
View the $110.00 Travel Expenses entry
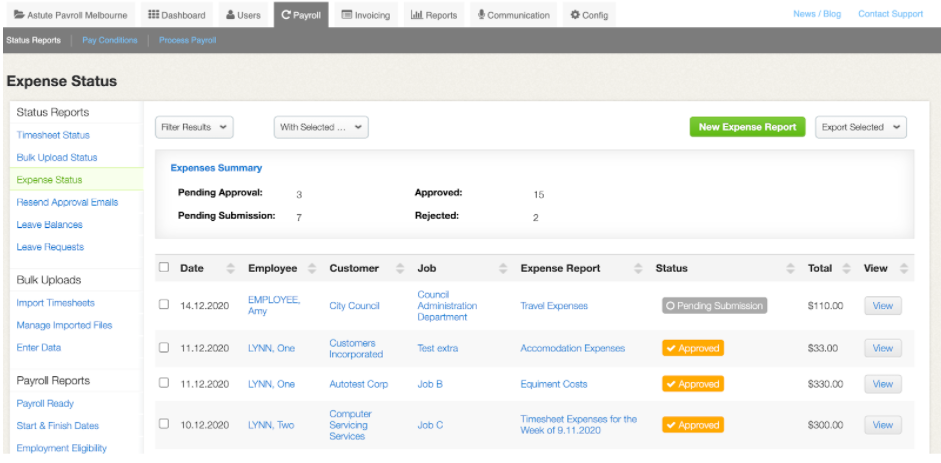click(882, 306)
